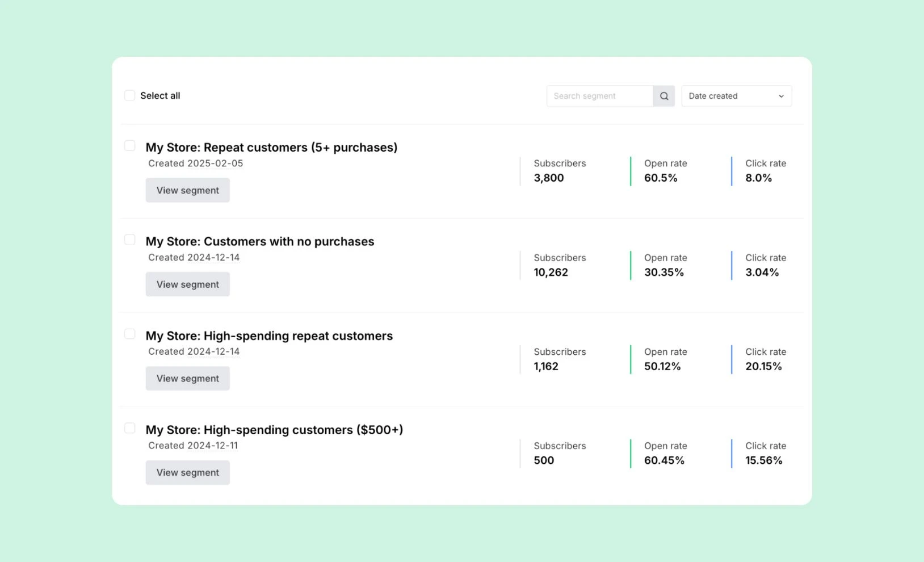
Task: Open View segment for High-spending customers ($500+)
Action: (187, 472)
